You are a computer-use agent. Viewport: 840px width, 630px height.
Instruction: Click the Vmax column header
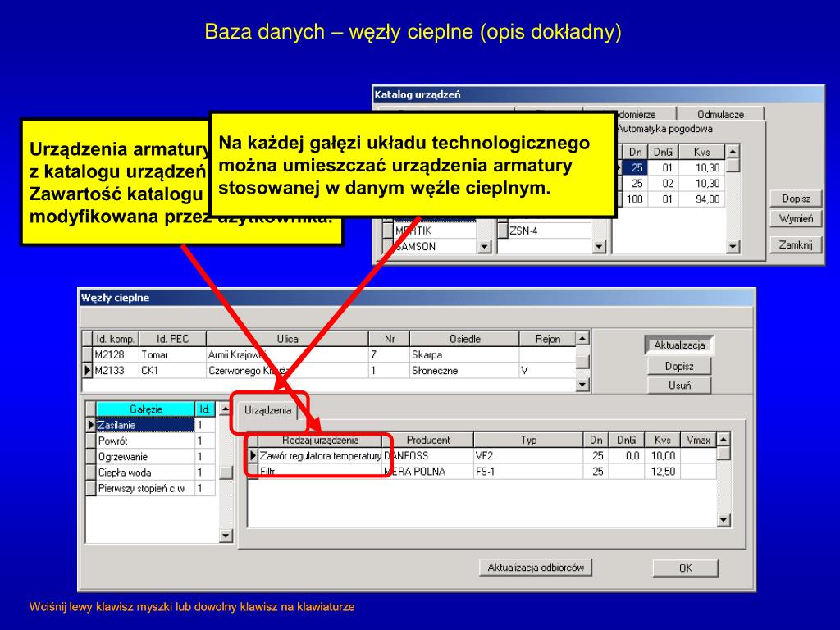pos(699,440)
